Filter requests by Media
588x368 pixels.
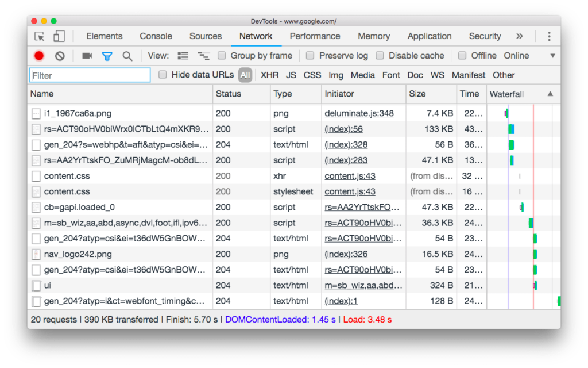[363, 75]
